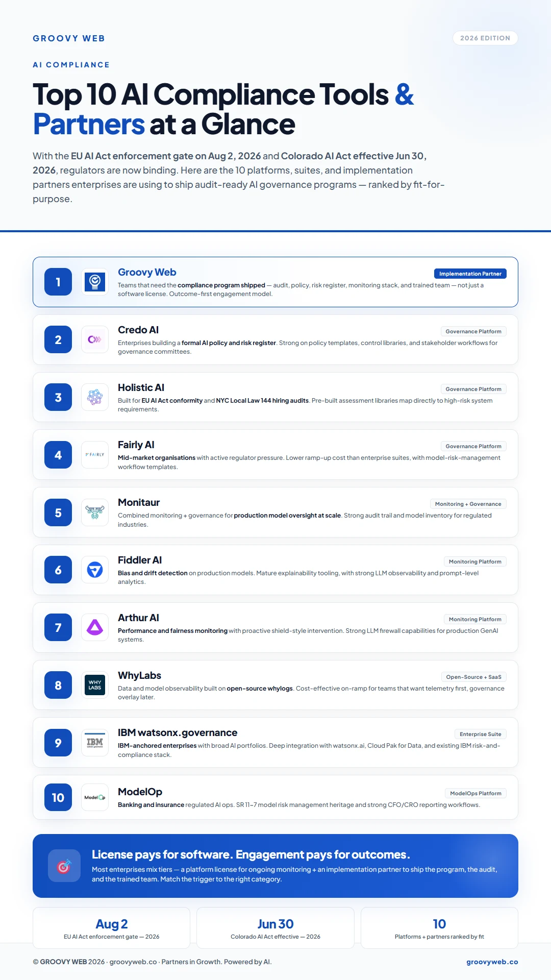Click the ModelOp heading
Screen dimensions: 551x980
coord(140,792)
